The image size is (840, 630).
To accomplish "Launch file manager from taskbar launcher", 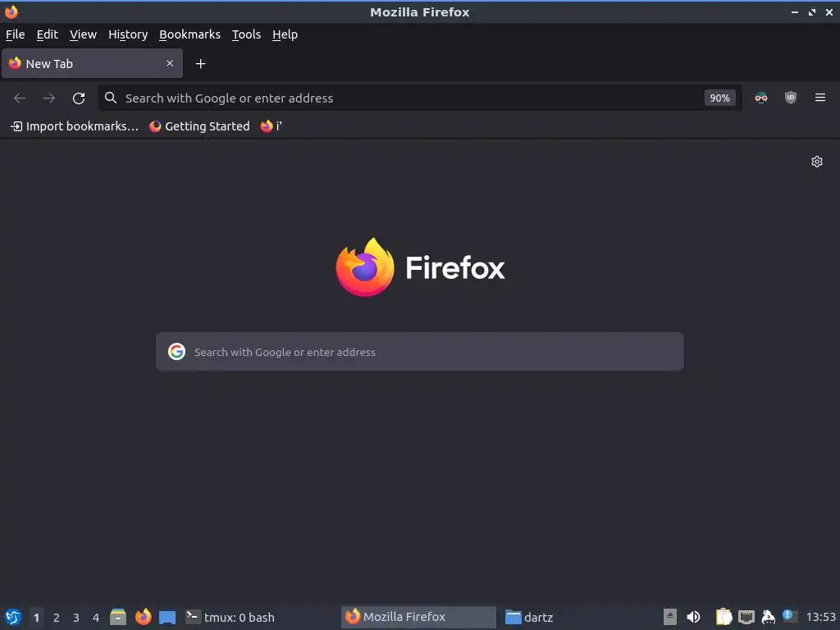I will click(x=118, y=617).
